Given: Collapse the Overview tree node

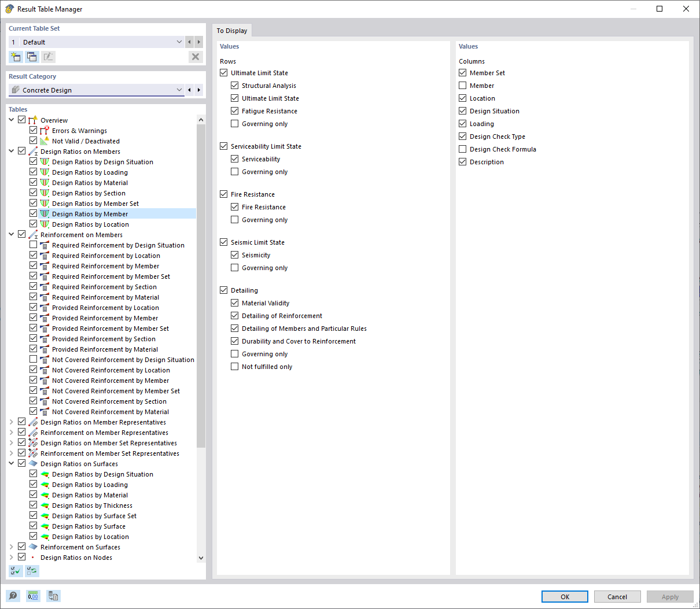Looking at the screenshot, I should tap(12, 120).
